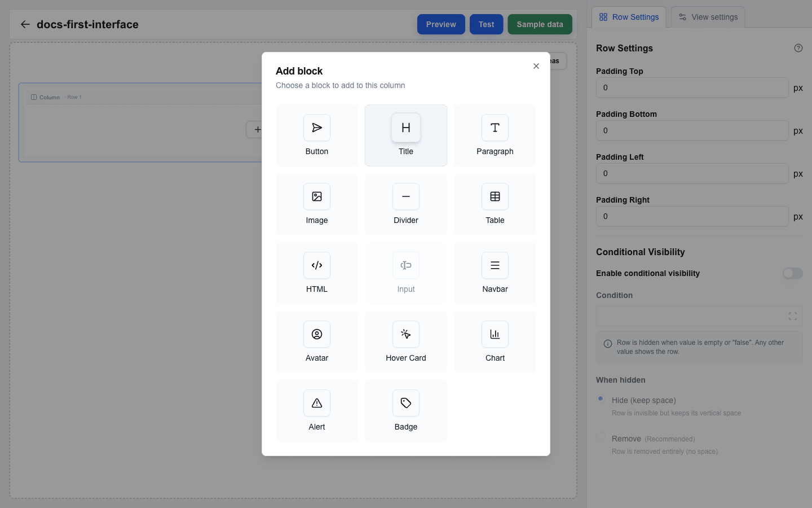Select Remove (Recommended) radio option
The height and width of the screenshot is (508, 812).
coord(601,437)
